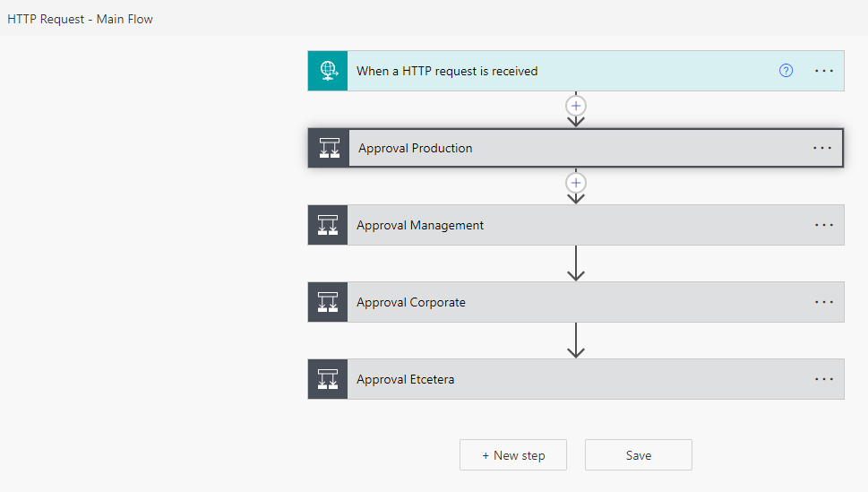Screen dimensions: 868x492
Task: Expand the HTTP request received trigger card
Action: [576, 71]
